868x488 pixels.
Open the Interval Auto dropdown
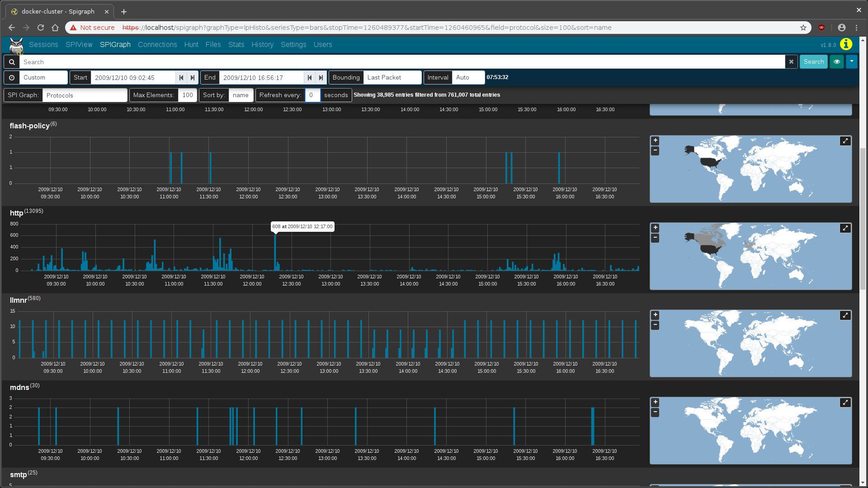[468, 77]
